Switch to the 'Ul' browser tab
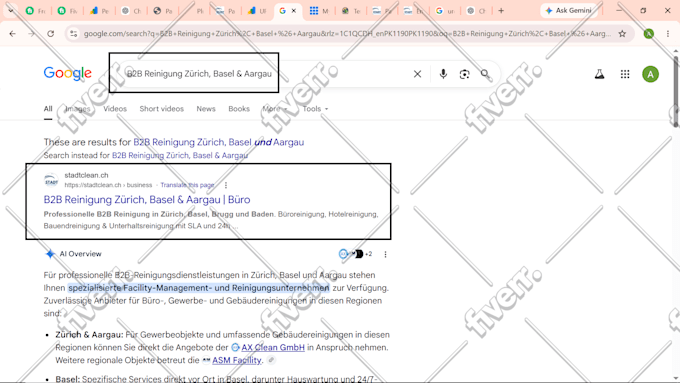This screenshot has width=680, height=383. (257, 11)
